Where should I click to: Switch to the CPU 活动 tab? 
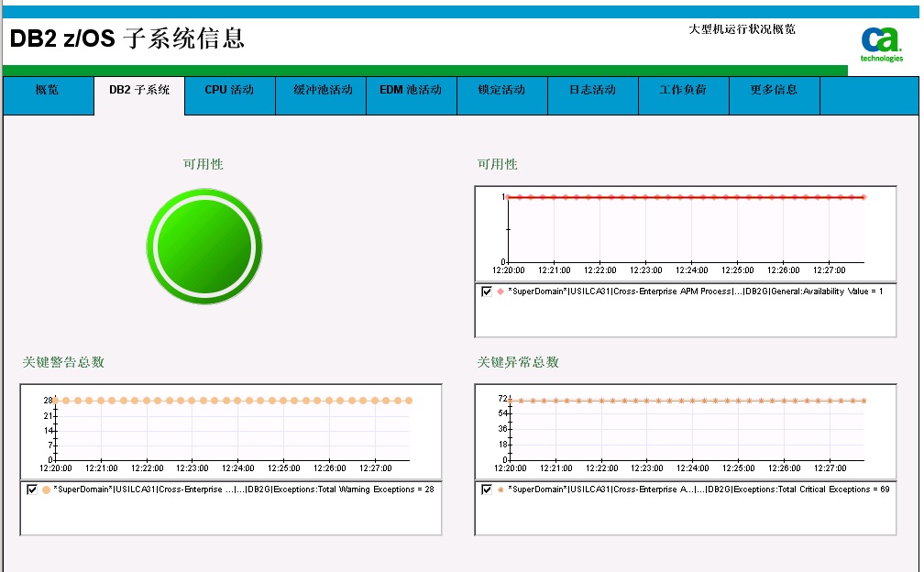tap(230, 95)
